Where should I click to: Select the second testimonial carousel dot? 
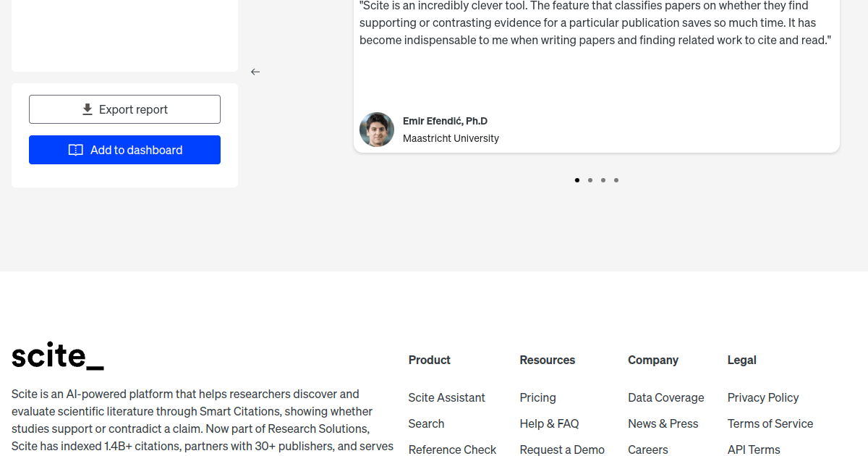(x=590, y=180)
